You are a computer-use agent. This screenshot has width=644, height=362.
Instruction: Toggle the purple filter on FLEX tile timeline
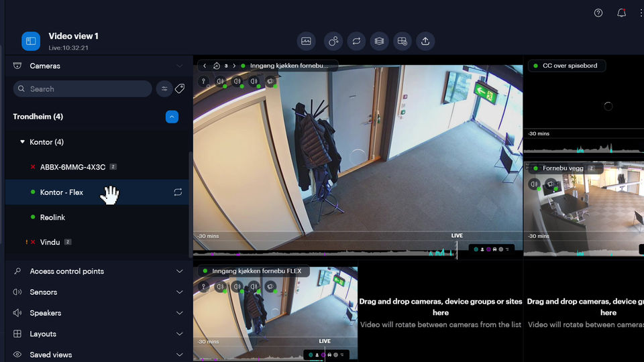(323, 355)
